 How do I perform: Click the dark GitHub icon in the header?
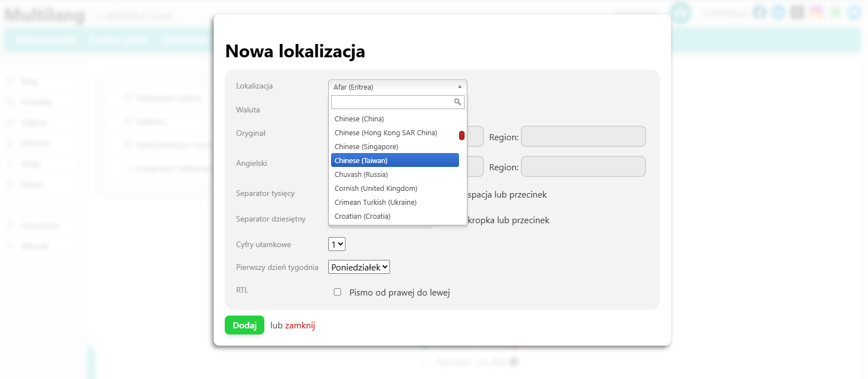pyautogui.click(x=797, y=12)
